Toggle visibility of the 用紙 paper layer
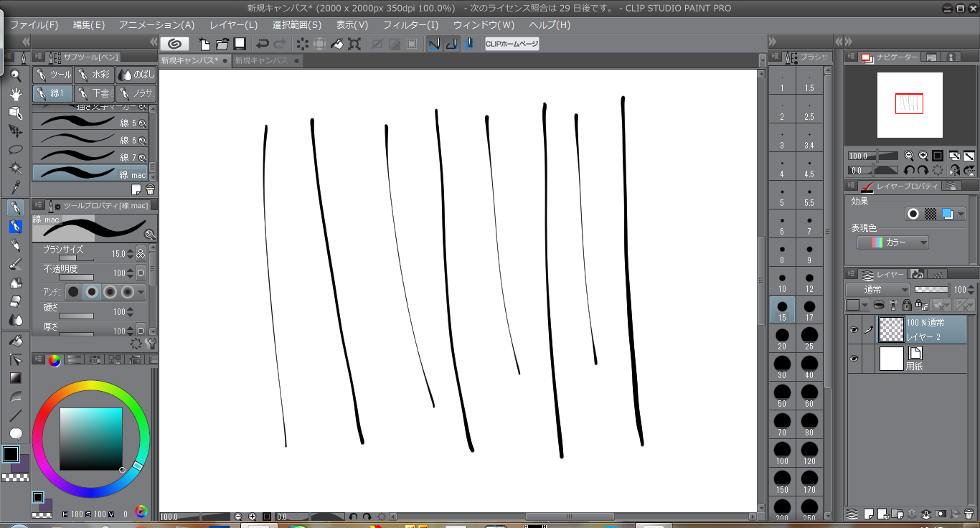This screenshot has width=980, height=528. coord(854,359)
